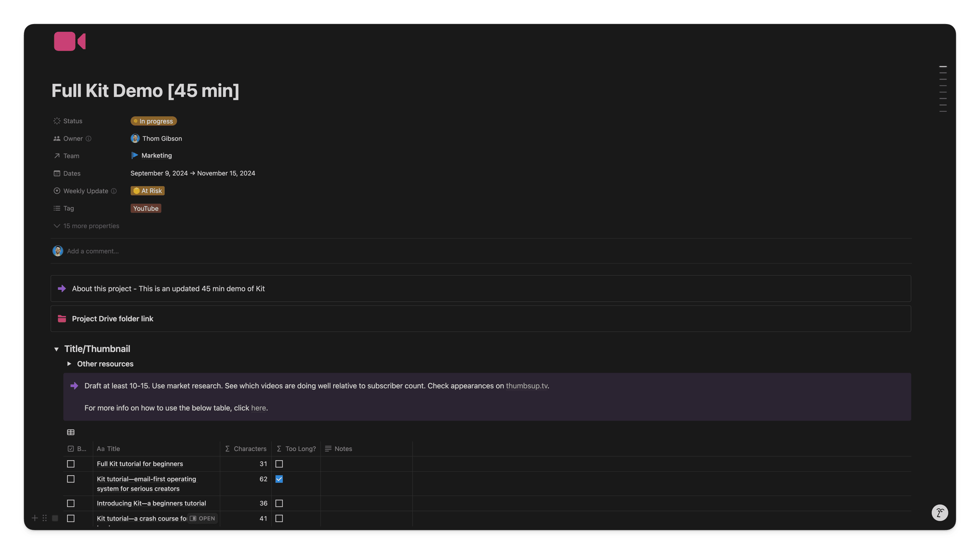The width and height of the screenshot is (980, 554).
Task: Click the Tag list icon
Action: pos(57,208)
